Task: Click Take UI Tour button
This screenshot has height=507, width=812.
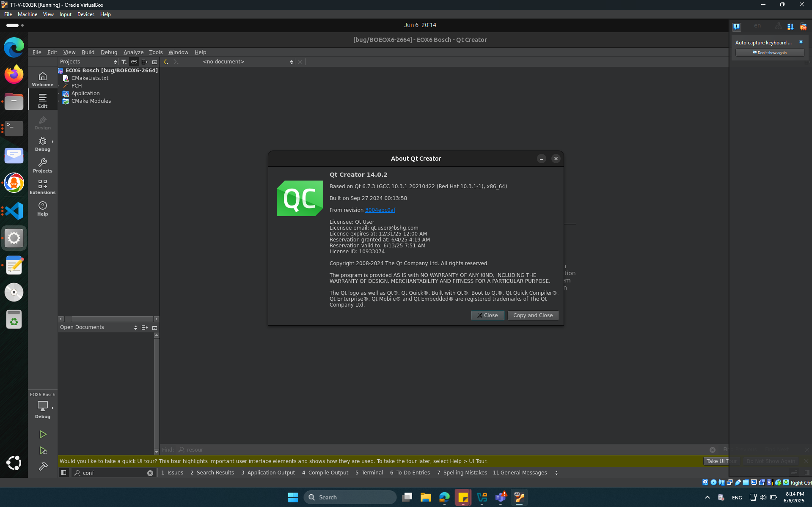Action: (x=721, y=461)
